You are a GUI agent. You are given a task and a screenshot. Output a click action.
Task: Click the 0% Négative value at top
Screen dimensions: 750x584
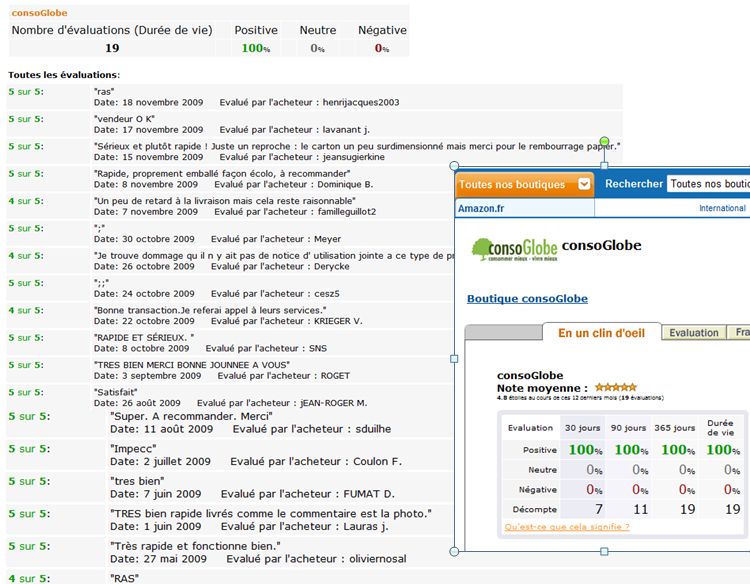(x=382, y=48)
